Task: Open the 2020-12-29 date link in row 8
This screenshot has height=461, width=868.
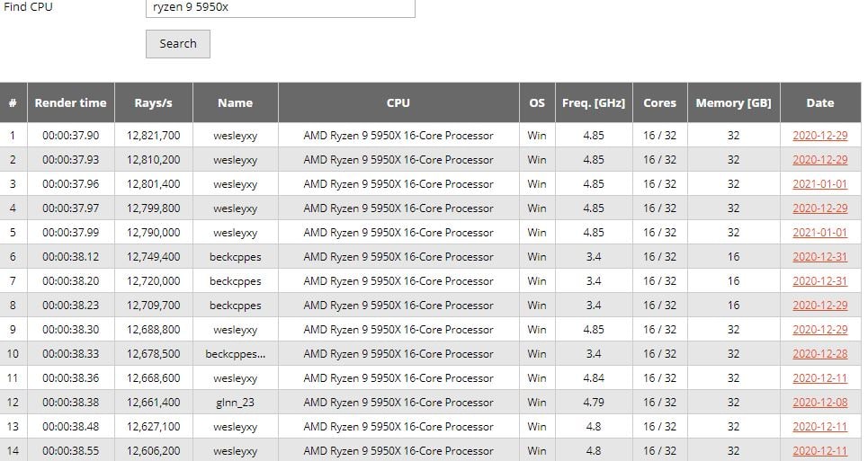Action: tap(819, 306)
